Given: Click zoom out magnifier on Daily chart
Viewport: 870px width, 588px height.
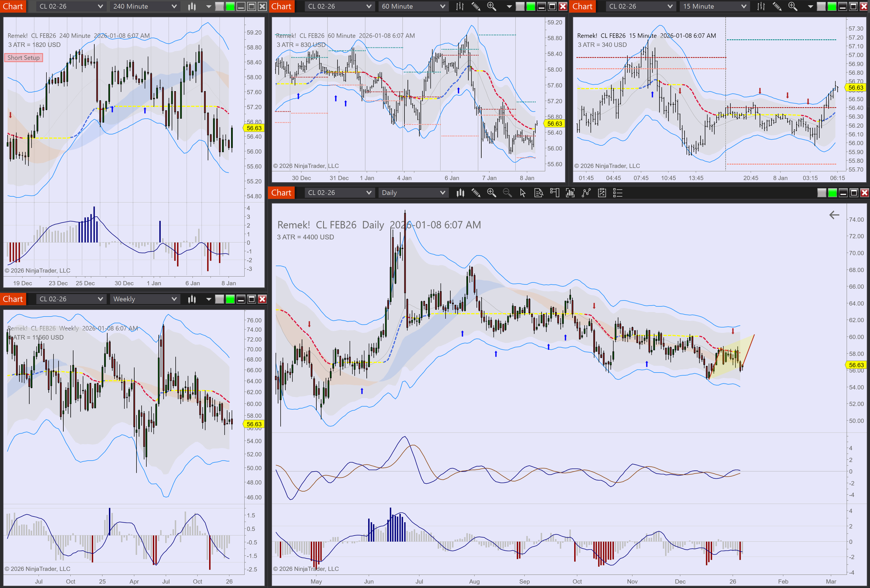Looking at the screenshot, I should (x=507, y=193).
